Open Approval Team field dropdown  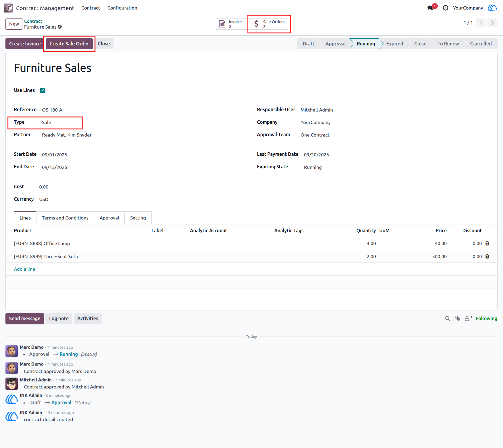click(x=315, y=135)
